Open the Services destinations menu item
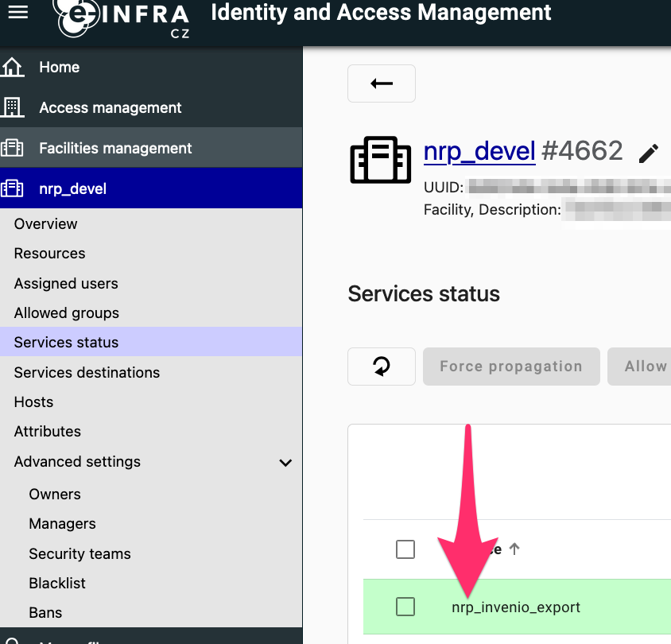Viewport: 671px width, 644px height. [87, 372]
